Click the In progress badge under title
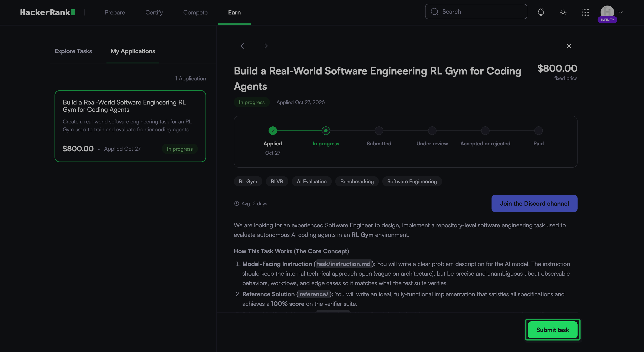Image resolution: width=644 pixels, height=352 pixels. [x=252, y=102]
